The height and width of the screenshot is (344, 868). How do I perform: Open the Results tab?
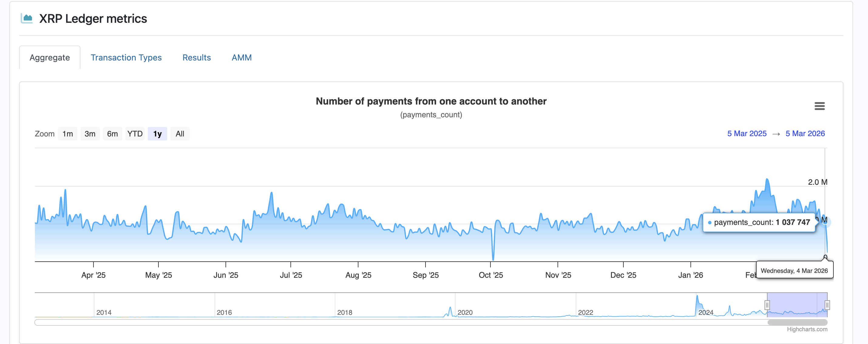point(196,58)
